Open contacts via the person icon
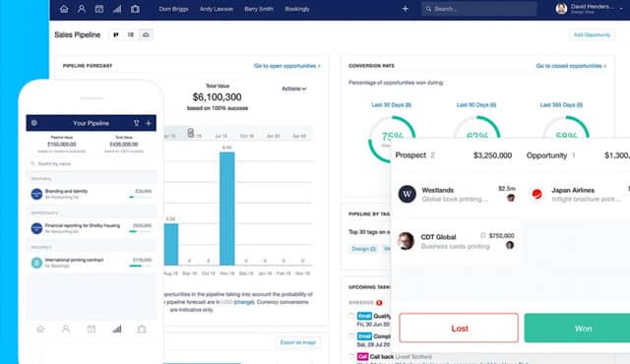The width and height of the screenshot is (630, 364). tap(82, 9)
